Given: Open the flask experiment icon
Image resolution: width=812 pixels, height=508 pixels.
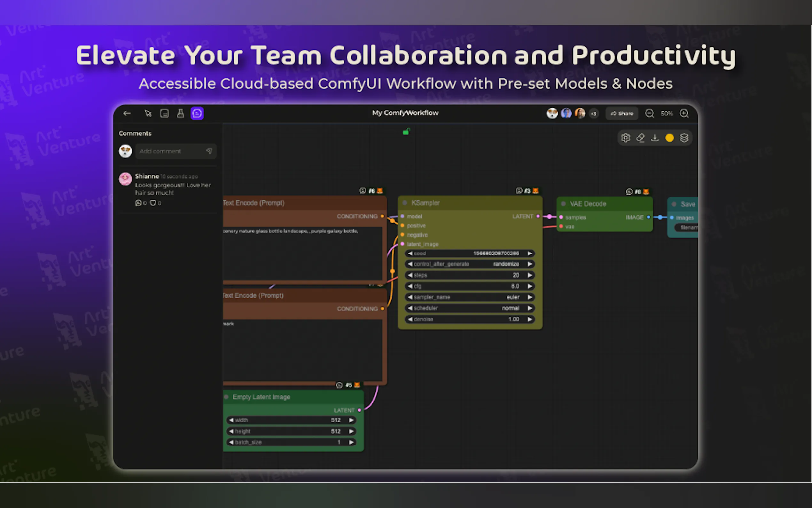Looking at the screenshot, I should click(x=181, y=113).
